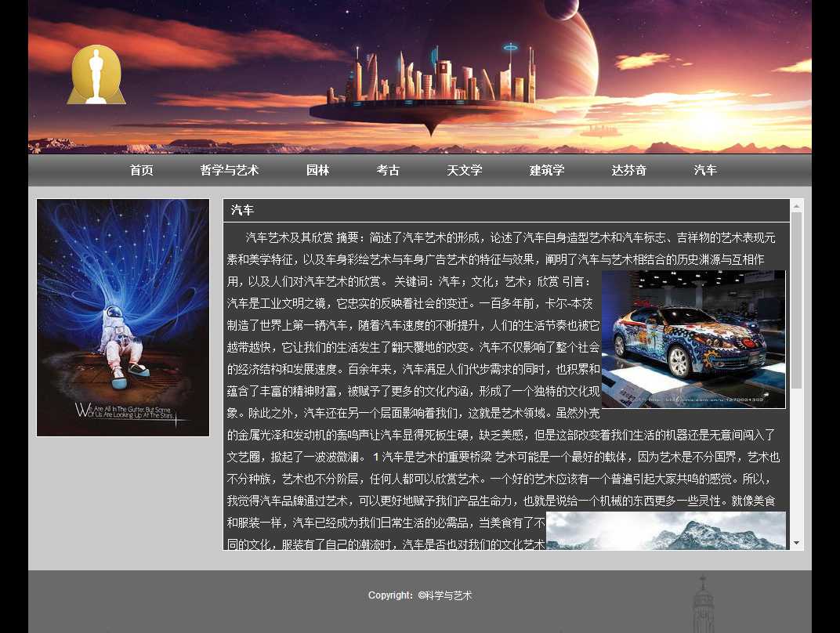Open the 考古 navigation link
The height and width of the screenshot is (633, 840).
pos(388,170)
